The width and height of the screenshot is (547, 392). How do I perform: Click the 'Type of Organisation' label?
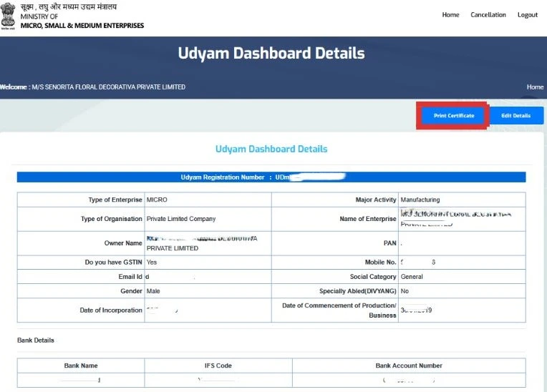click(111, 219)
